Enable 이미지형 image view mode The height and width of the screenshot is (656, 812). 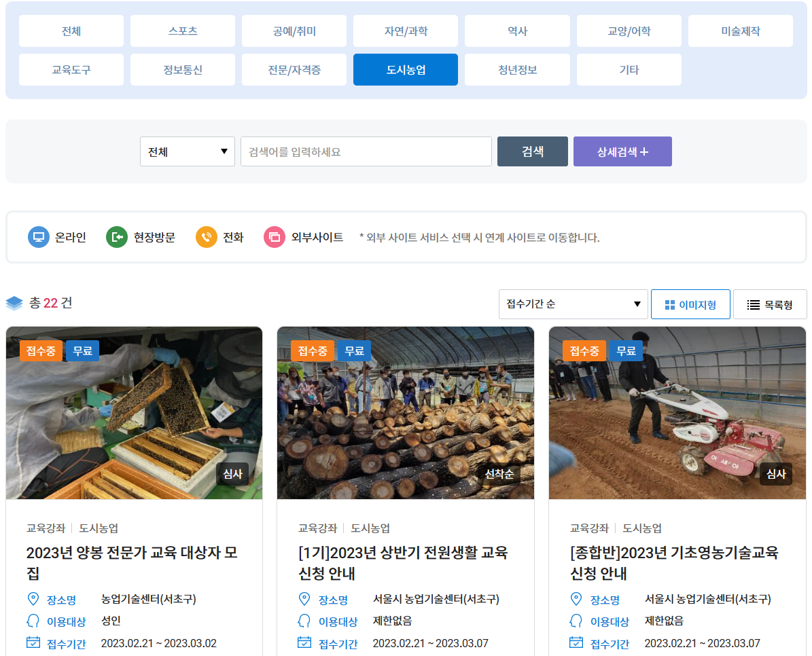point(690,304)
